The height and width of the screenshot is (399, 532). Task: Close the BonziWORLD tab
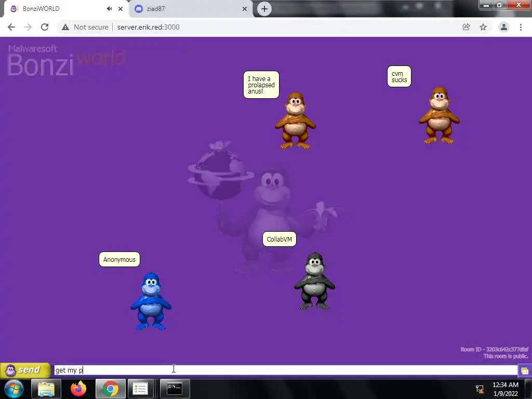tap(121, 9)
